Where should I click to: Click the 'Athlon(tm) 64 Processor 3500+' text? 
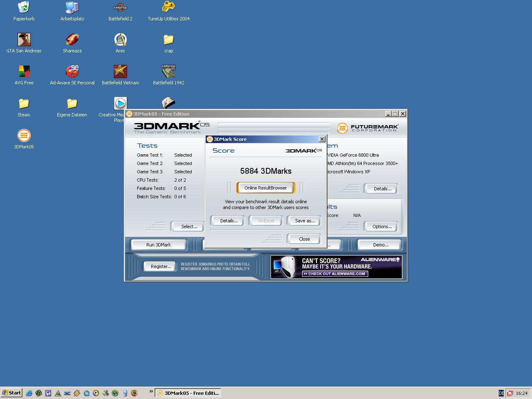(x=367, y=163)
